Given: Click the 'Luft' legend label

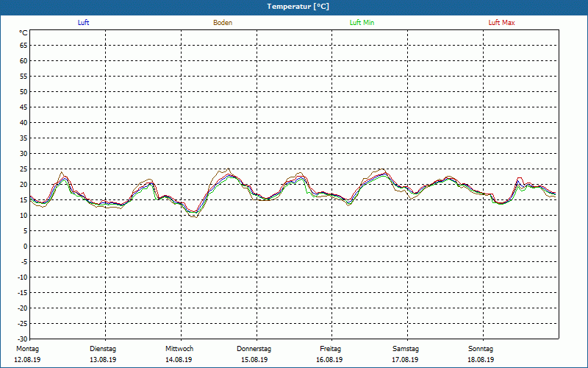Looking at the screenshot, I should (x=83, y=23).
